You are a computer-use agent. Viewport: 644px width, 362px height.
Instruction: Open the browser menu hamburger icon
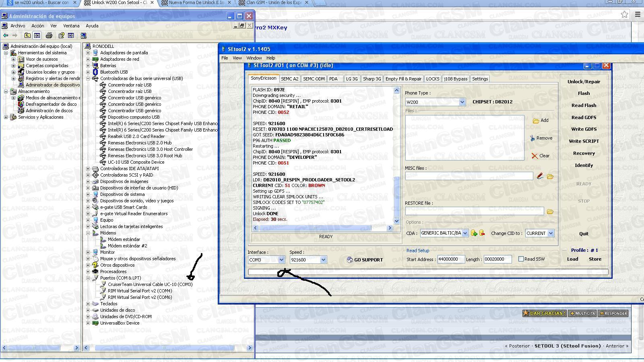coord(638,14)
